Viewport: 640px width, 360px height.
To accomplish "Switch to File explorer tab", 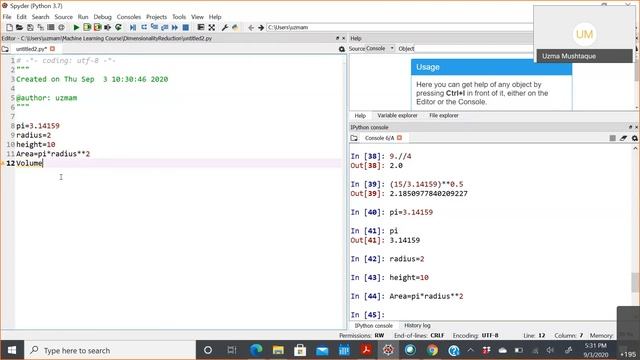I will click(444, 116).
